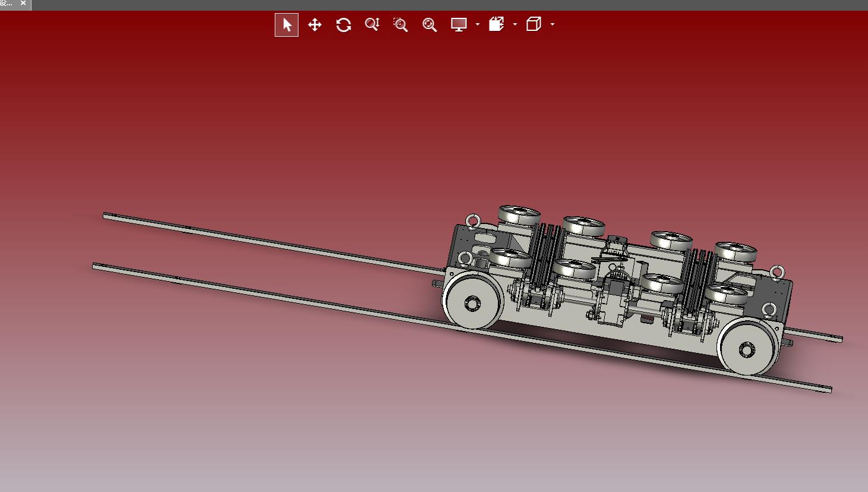Screen dimensions: 868x492
Task: Close the document tab with the X
Action: point(23,3)
